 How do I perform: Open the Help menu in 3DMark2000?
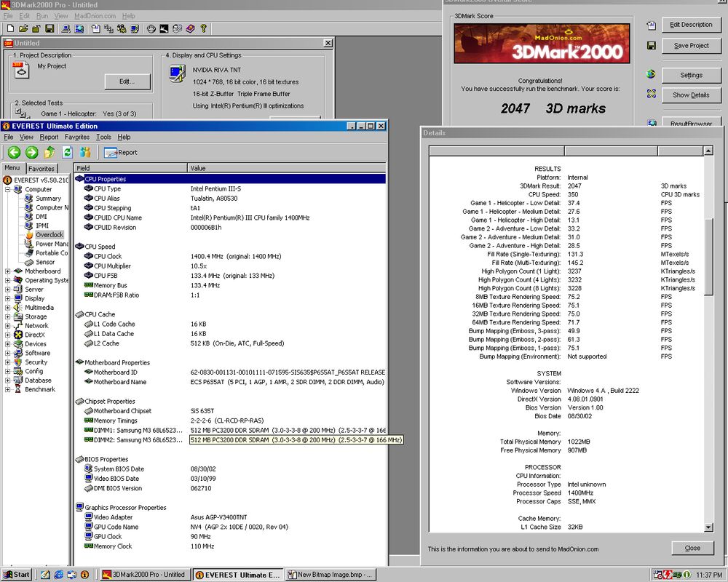tap(129, 16)
